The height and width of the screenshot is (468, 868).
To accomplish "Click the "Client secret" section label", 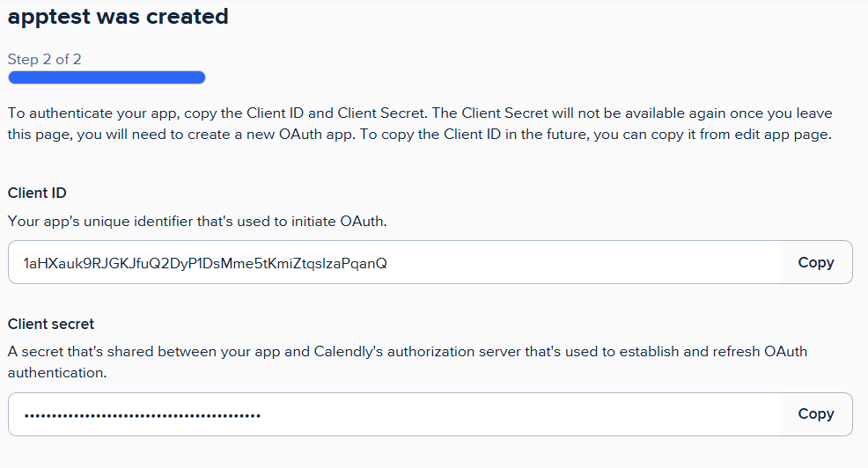I will 51,324.
